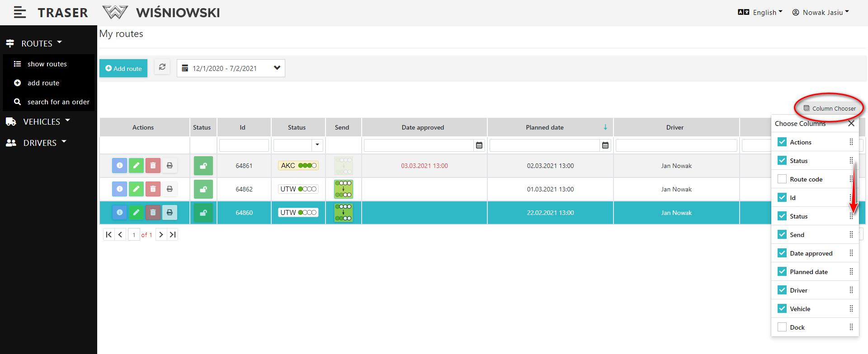Click the refresh routes icon
The width and height of the screenshot is (868, 354).
162,67
